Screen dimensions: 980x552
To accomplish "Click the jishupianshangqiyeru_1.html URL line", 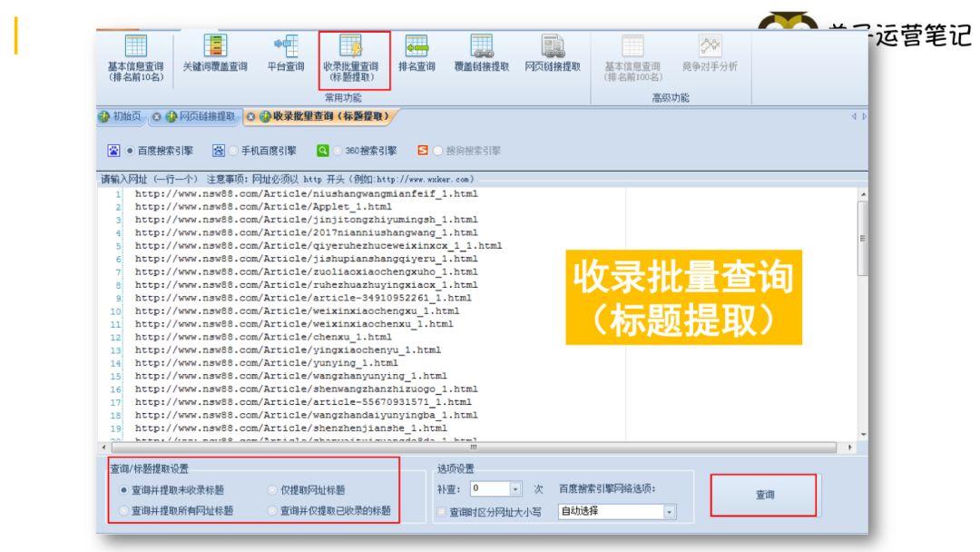I will (x=306, y=259).
